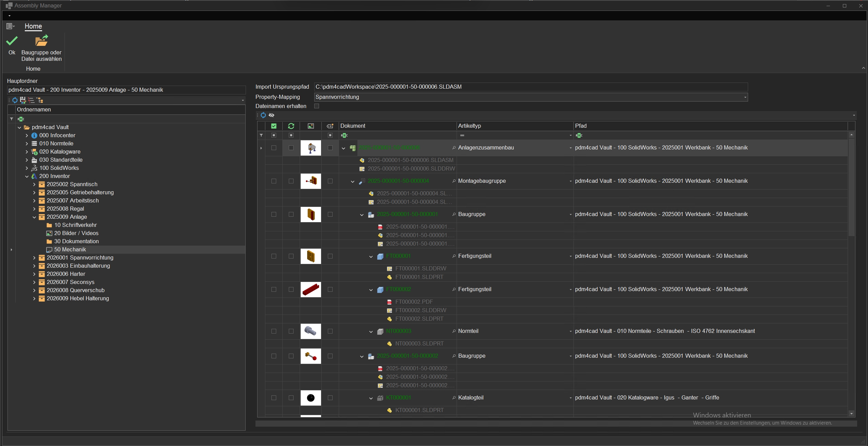Click the magnifier icon beside 2025-000001-50-000006
Screen dimensions: 868x446
pos(454,148)
